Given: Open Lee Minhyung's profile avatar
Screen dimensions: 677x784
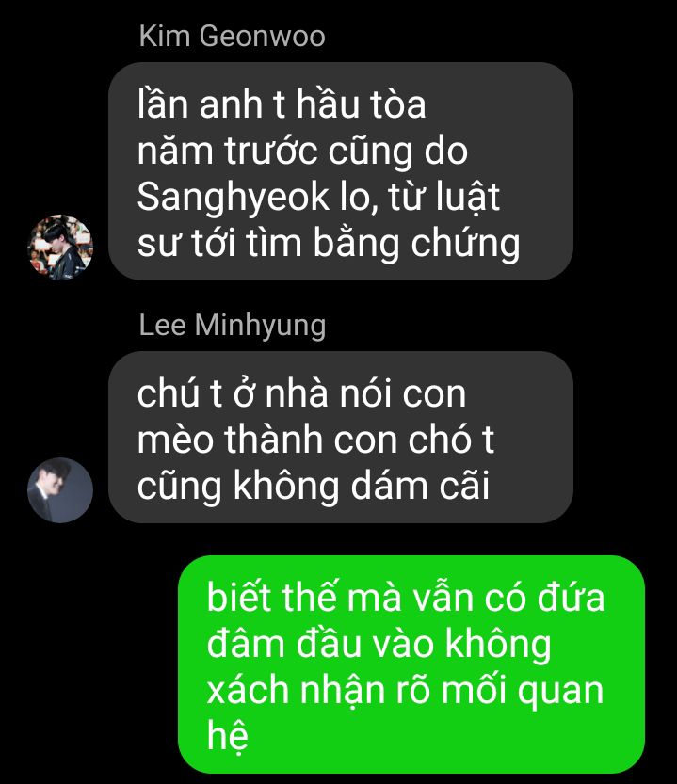Looking at the screenshot, I should [x=60, y=490].
